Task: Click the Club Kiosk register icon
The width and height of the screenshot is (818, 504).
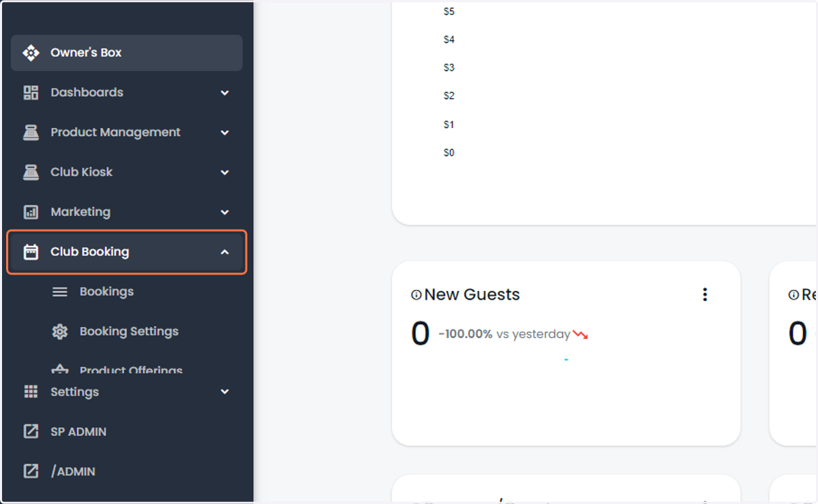Action: (x=31, y=172)
